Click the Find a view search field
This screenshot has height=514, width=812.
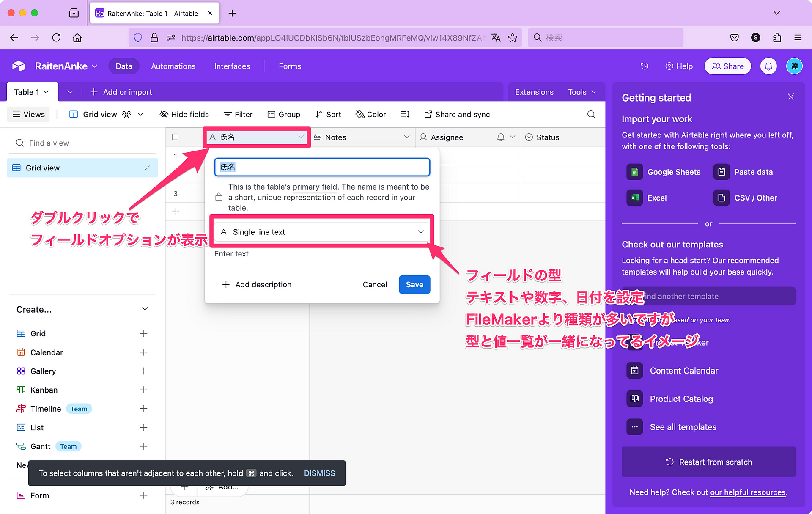point(82,143)
